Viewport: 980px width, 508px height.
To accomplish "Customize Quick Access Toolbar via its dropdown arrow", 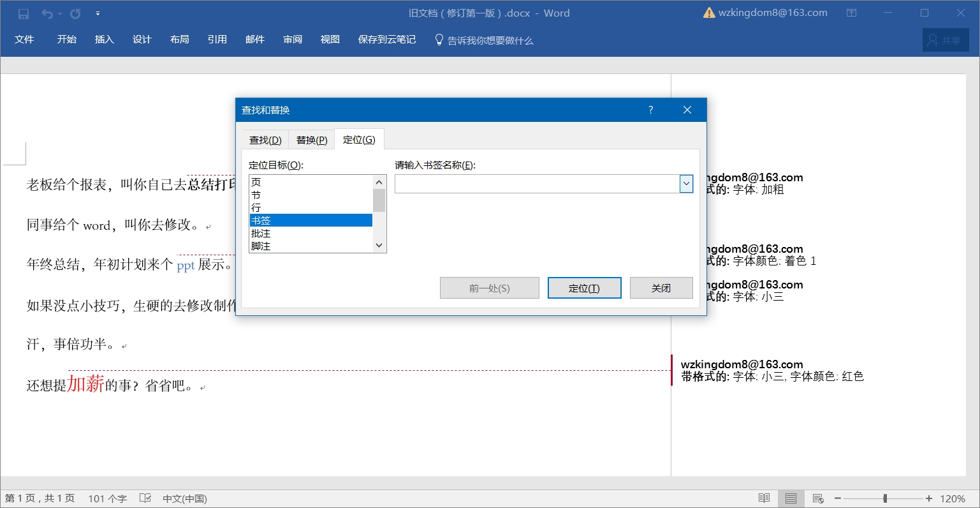I will click(98, 13).
